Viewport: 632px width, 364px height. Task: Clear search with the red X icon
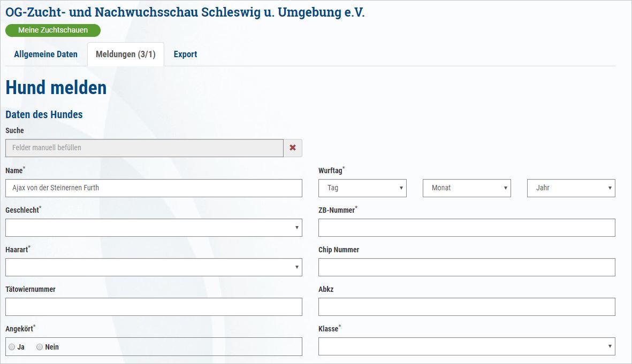293,148
